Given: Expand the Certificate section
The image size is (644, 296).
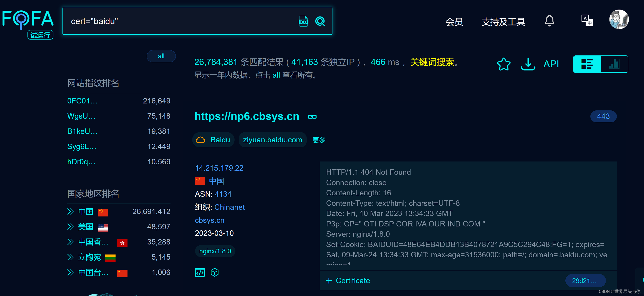Looking at the screenshot, I should [x=348, y=281].
